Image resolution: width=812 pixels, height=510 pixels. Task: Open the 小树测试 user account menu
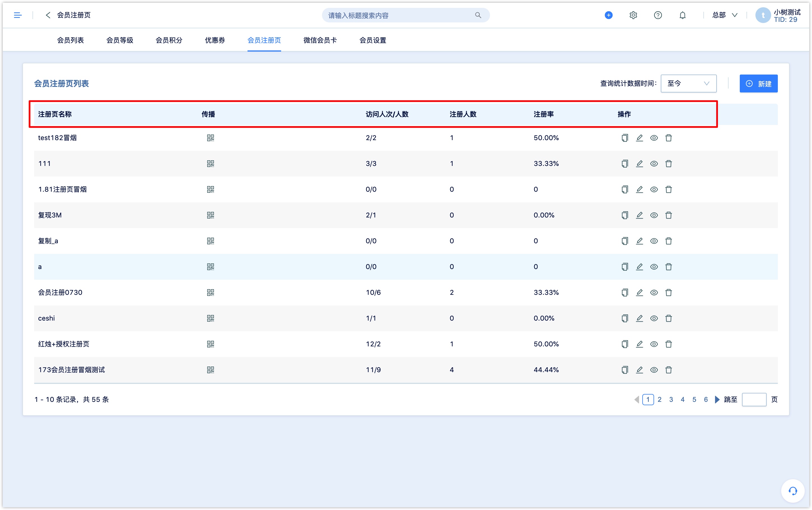coord(778,15)
